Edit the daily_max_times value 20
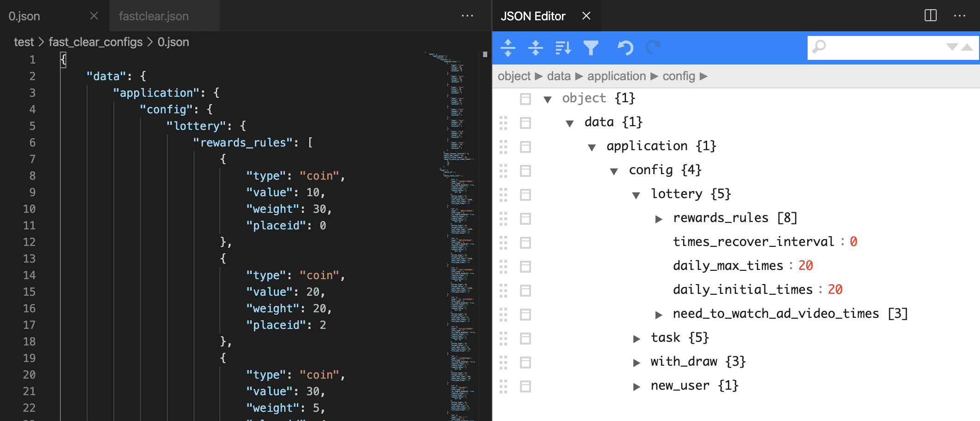 (806, 265)
